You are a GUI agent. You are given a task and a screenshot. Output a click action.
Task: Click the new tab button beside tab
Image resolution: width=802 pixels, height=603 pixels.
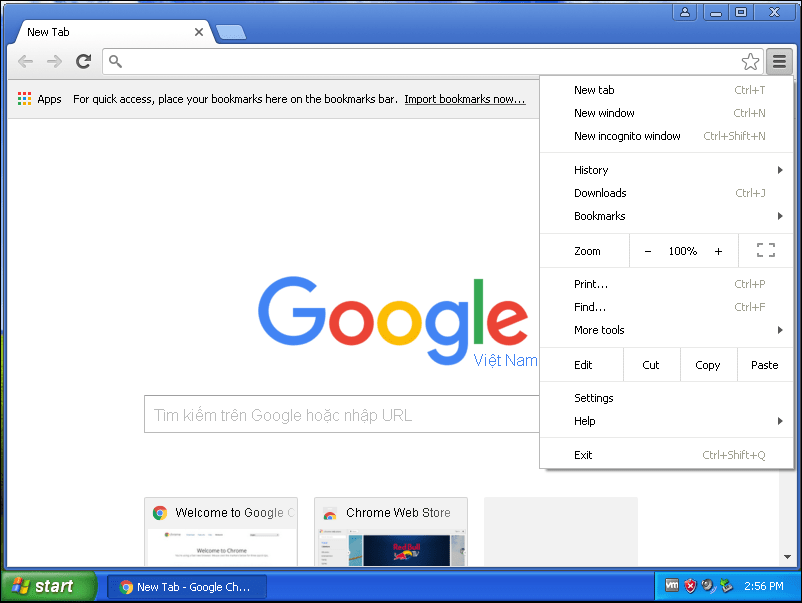click(230, 32)
